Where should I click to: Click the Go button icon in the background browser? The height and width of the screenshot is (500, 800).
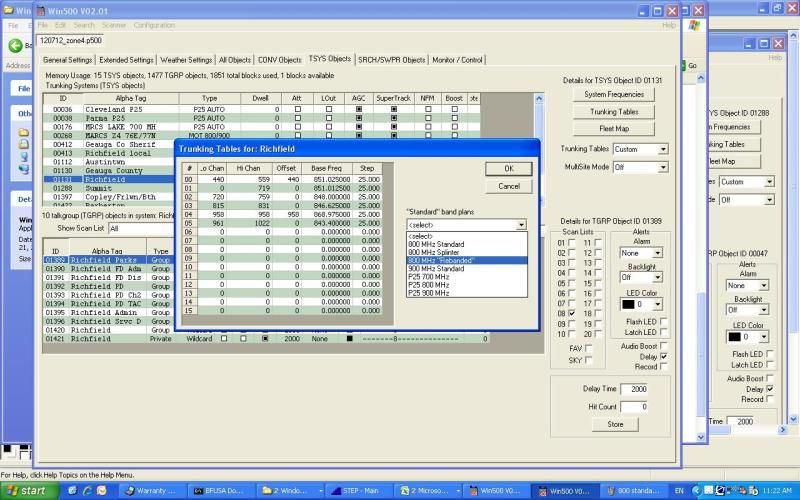[684, 65]
